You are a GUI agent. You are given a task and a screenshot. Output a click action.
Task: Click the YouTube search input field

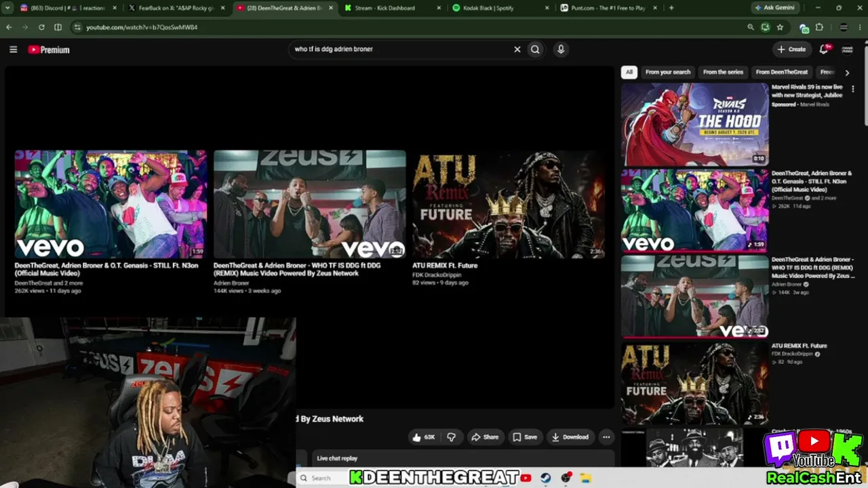400,49
